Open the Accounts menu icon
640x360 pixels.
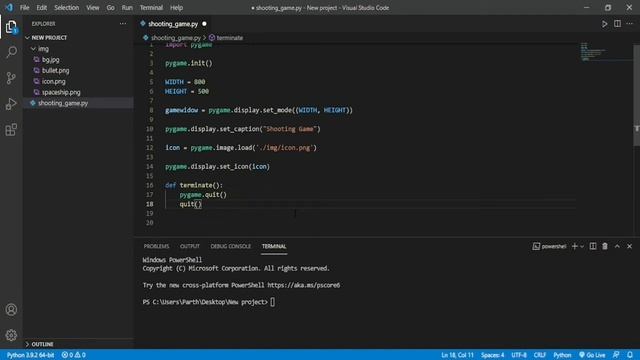[x=11, y=309]
